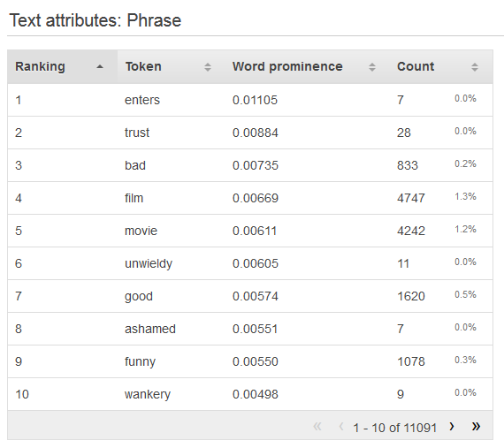Screen dimensions: 504x448
Task: Select the 'enters' token row
Action: (x=250, y=100)
